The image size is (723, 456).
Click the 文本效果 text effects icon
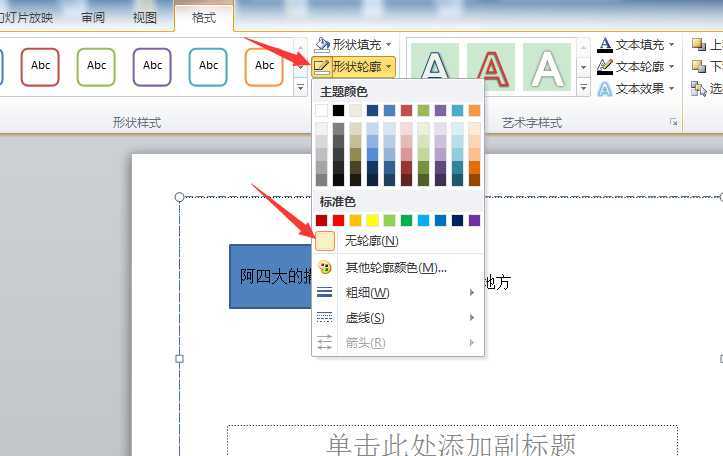[x=604, y=89]
